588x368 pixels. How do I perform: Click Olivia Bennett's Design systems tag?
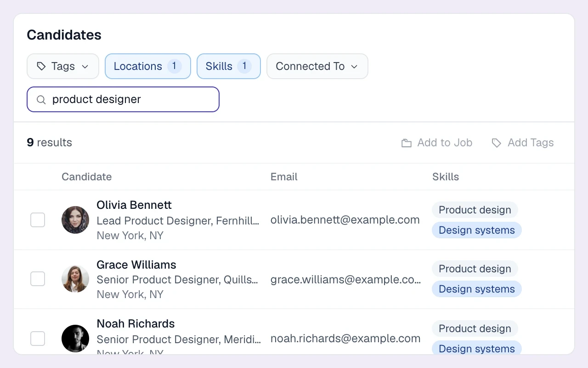point(477,230)
